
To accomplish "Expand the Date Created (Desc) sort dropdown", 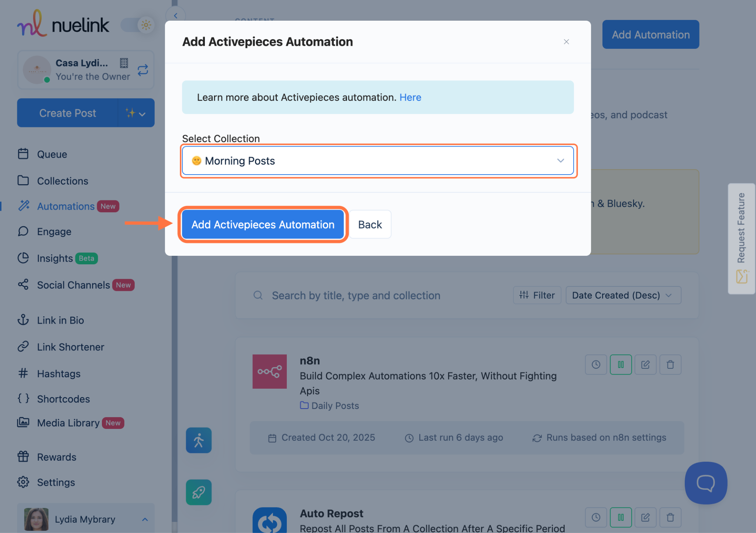I will click(623, 295).
